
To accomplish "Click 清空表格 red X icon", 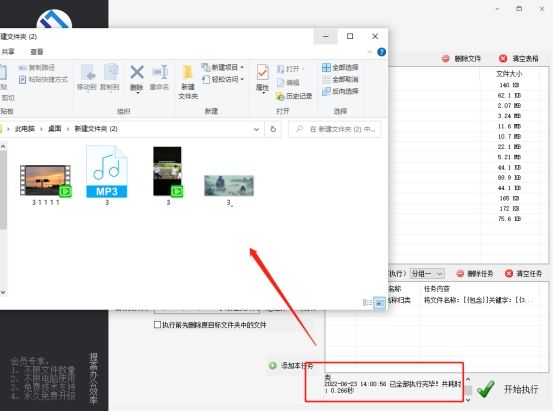I will coord(503,59).
